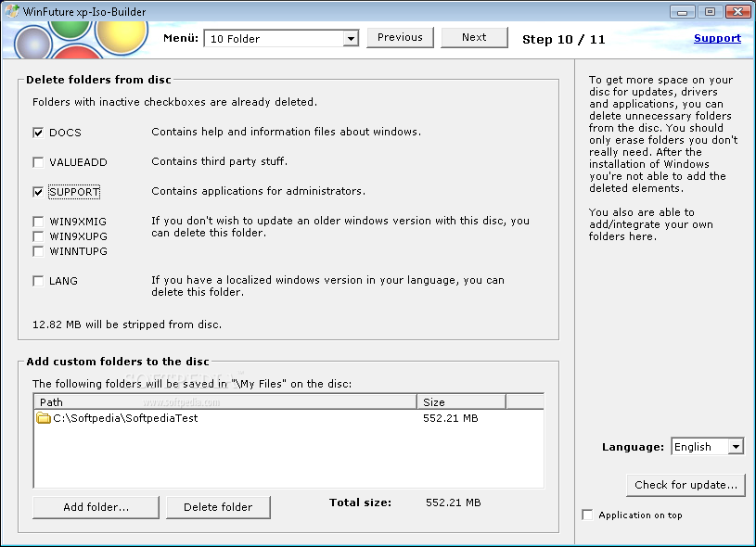Screen dimensions: 756x547
Task: Sort by the Size column header
Action: [x=461, y=402]
